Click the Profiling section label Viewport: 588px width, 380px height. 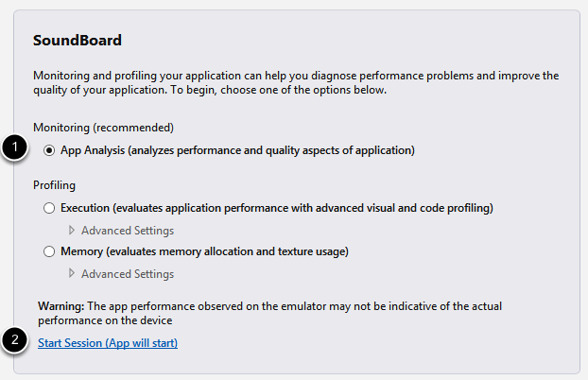click(54, 185)
